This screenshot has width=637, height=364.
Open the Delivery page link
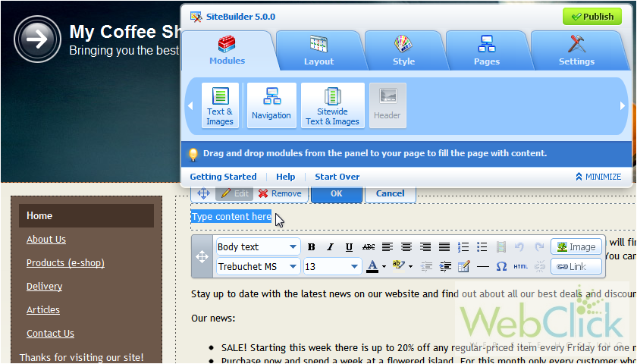click(x=44, y=287)
